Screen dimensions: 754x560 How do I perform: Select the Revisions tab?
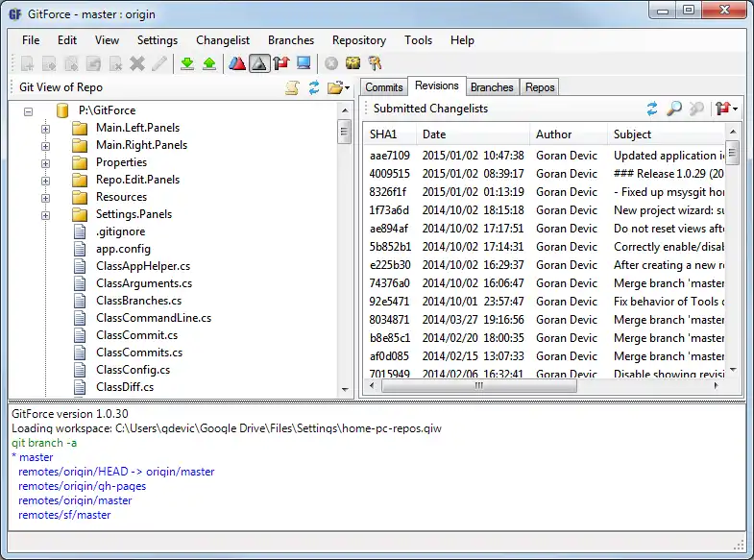coord(437,86)
